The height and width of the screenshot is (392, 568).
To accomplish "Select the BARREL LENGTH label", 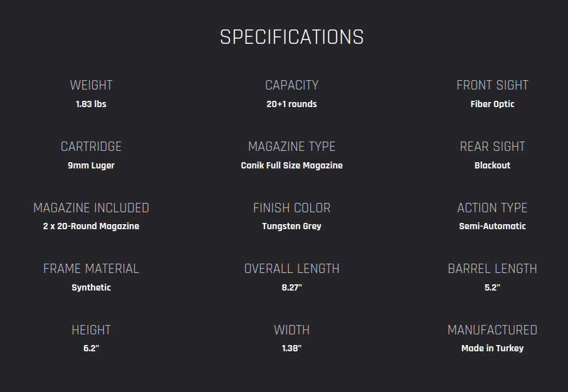I will (x=492, y=269).
